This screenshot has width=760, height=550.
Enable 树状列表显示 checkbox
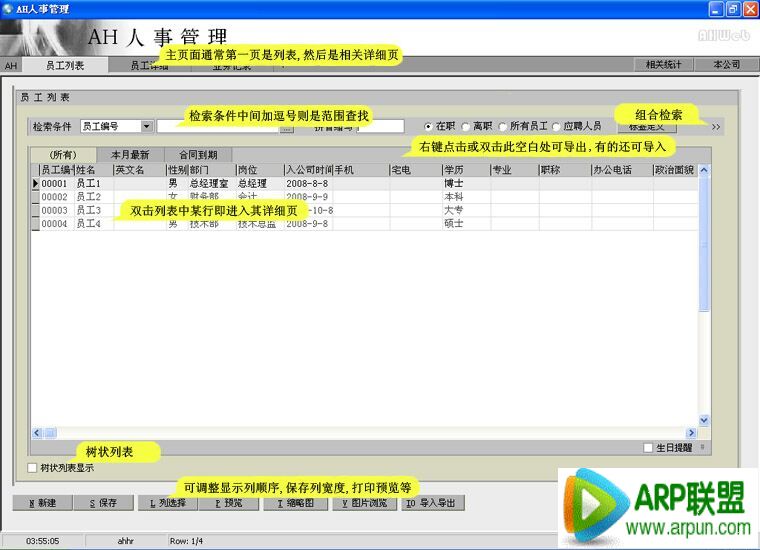[33, 467]
